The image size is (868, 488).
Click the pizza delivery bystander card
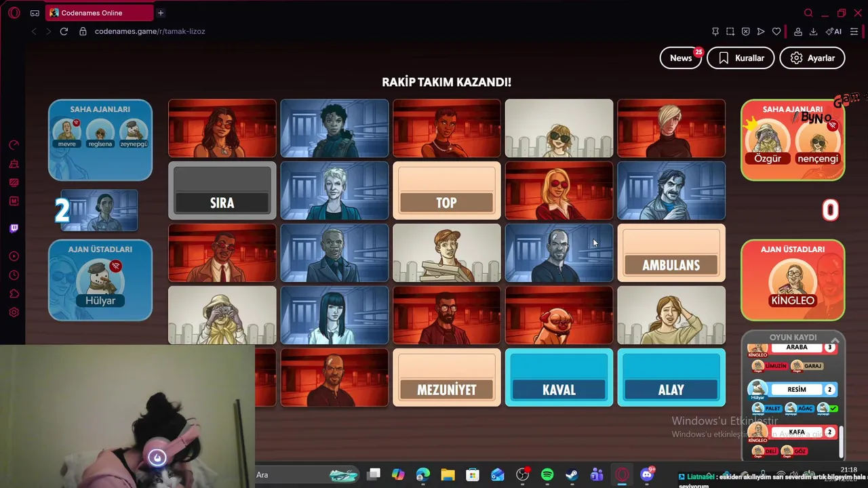(447, 253)
